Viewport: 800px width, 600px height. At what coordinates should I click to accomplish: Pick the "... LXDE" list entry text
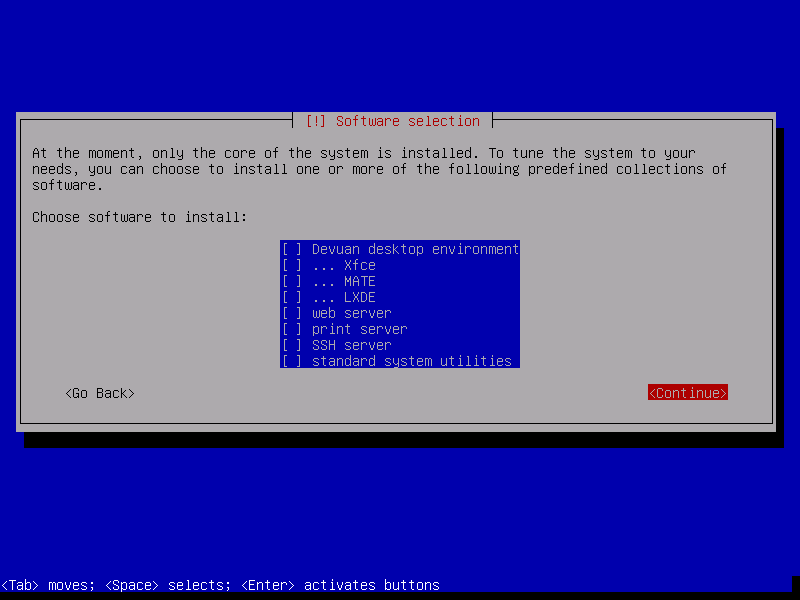(x=343, y=297)
